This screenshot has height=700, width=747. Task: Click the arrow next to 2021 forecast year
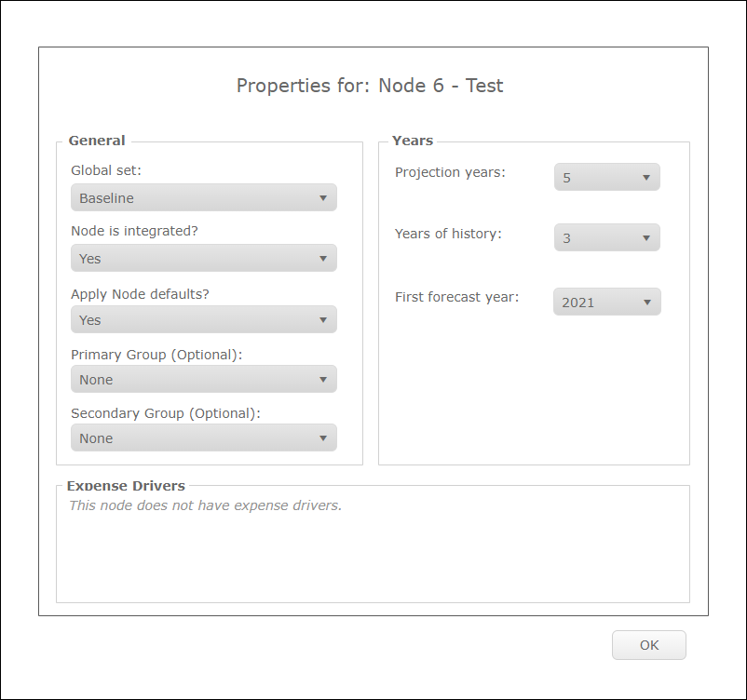click(x=646, y=303)
